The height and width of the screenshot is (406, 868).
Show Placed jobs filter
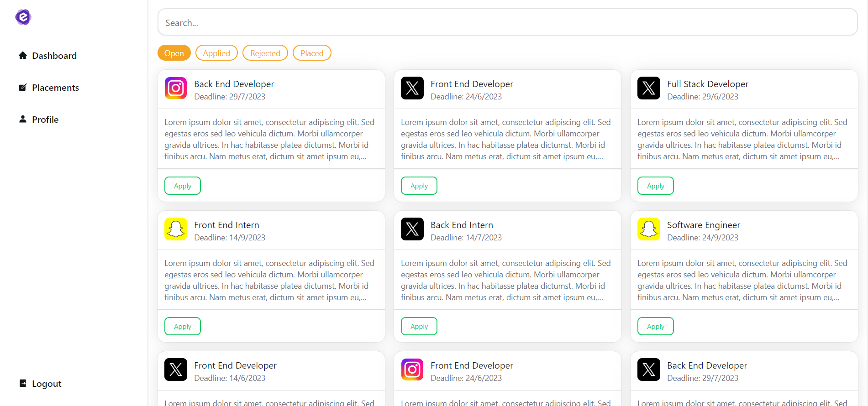click(312, 53)
